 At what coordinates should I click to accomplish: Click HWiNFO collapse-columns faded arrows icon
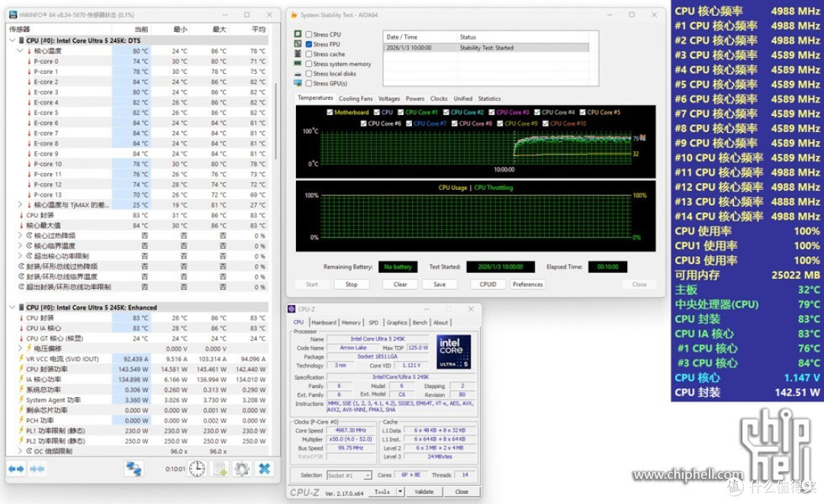tap(37, 469)
